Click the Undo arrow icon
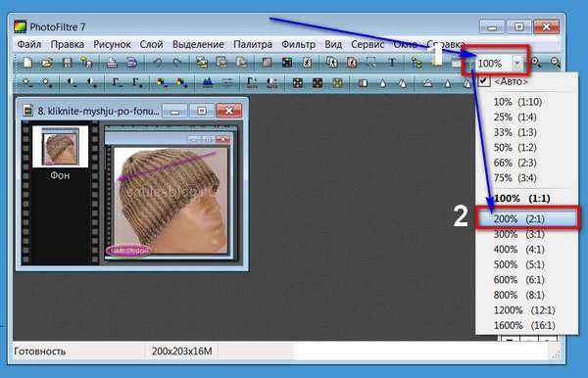The height and width of the screenshot is (378, 588). pos(158,63)
